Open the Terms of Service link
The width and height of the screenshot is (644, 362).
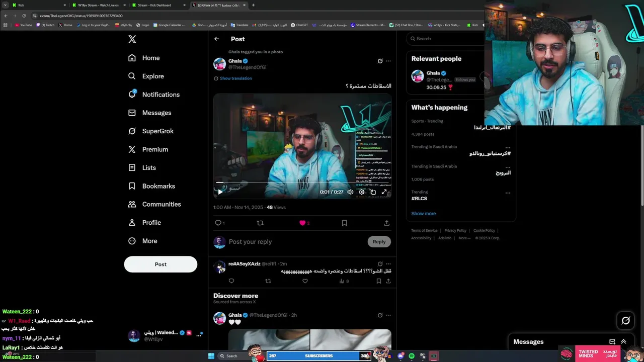click(x=424, y=231)
